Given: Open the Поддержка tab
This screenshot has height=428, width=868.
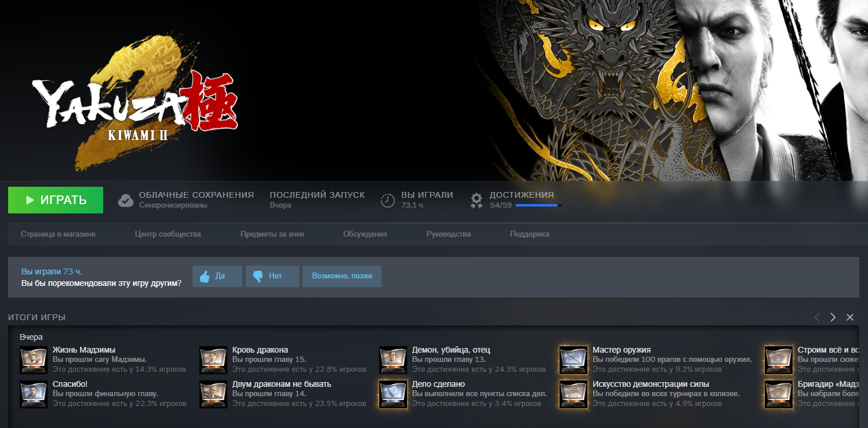Looking at the screenshot, I should tap(529, 234).
